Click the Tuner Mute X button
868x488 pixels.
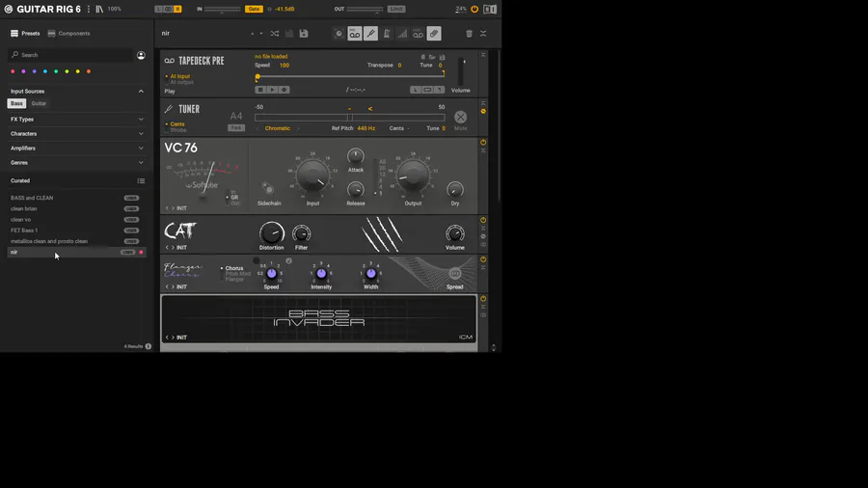[x=461, y=118]
